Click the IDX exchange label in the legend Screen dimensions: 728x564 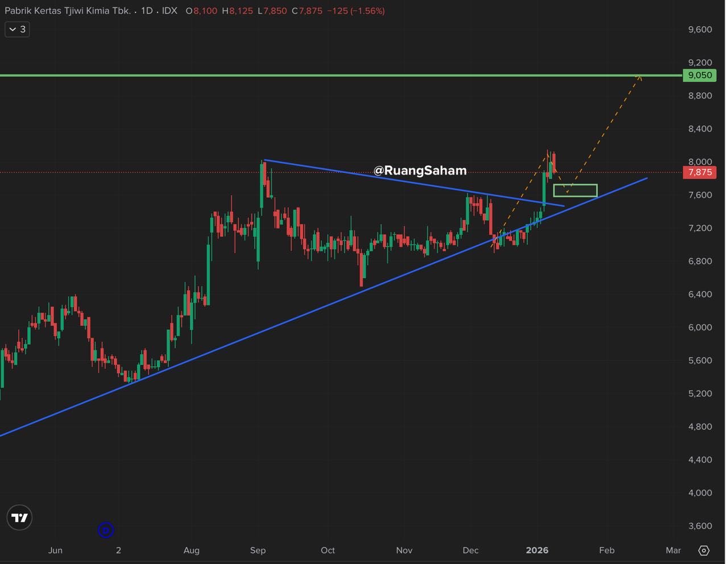169,11
